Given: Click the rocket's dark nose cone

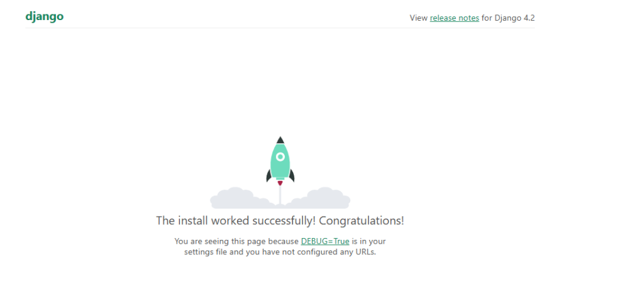Looking at the screenshot, I should click(280, 140).
